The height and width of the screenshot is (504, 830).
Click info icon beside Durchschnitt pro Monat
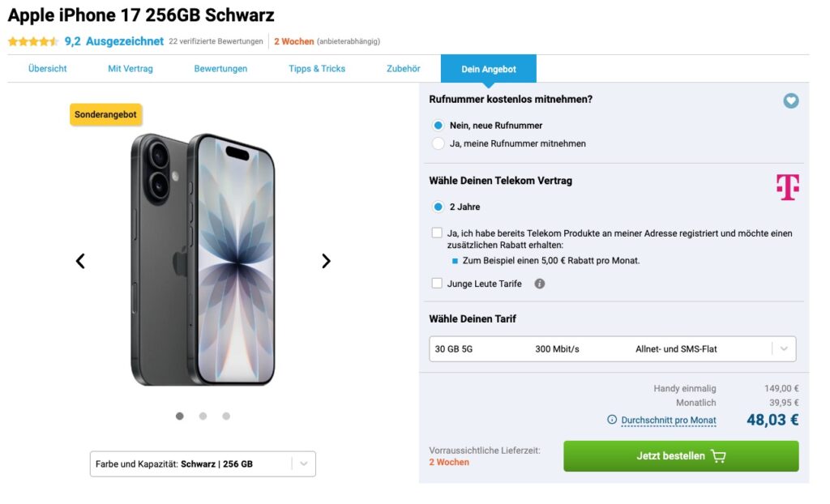(x=612, y=420)
